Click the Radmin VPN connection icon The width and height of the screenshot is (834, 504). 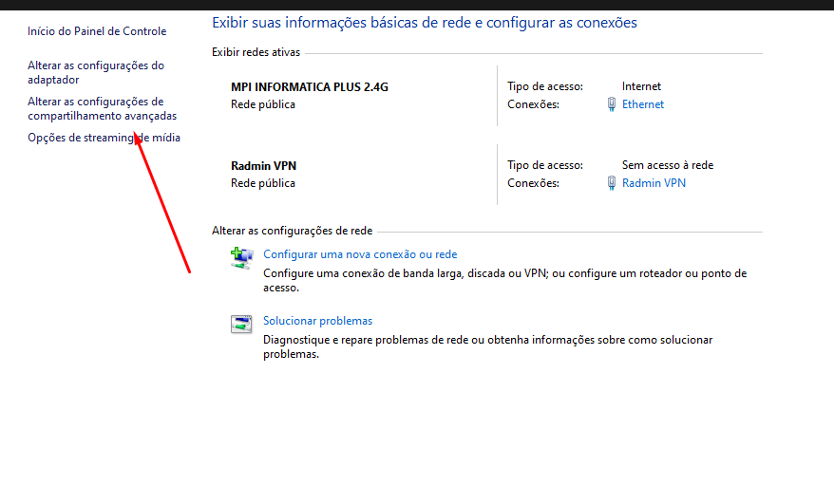click(612, 183)
